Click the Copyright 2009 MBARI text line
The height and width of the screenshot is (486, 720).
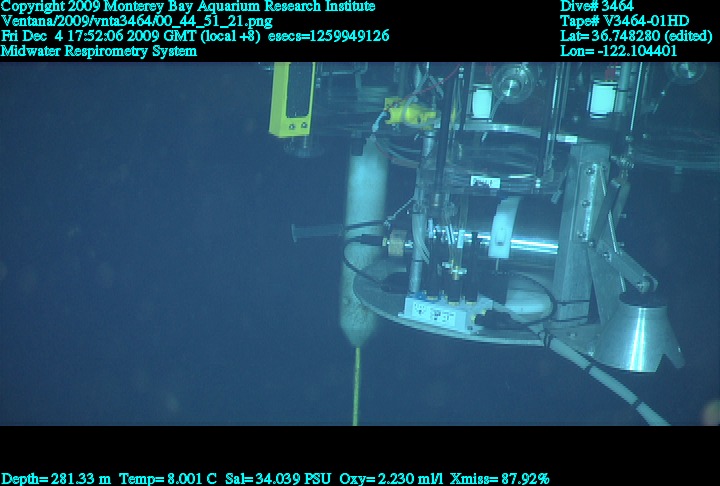click(x=188, y=7)
